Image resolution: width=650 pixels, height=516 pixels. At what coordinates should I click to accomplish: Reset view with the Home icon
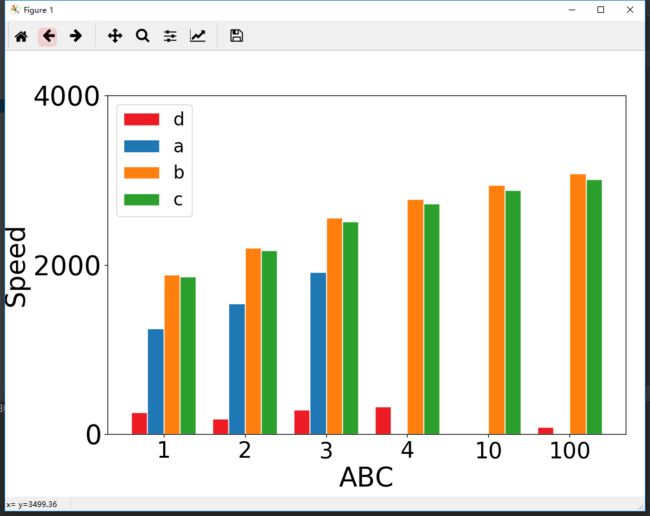tap(21, 36)
